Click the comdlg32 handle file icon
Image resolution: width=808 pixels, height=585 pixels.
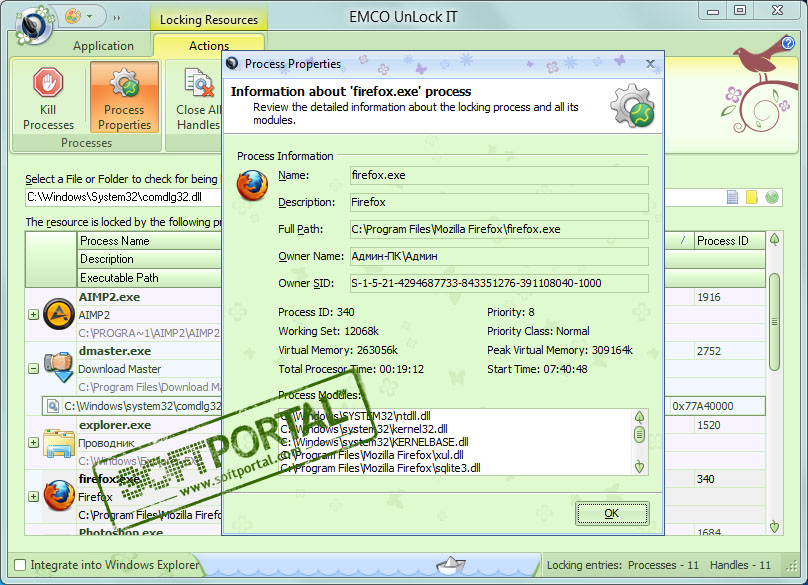53,406
